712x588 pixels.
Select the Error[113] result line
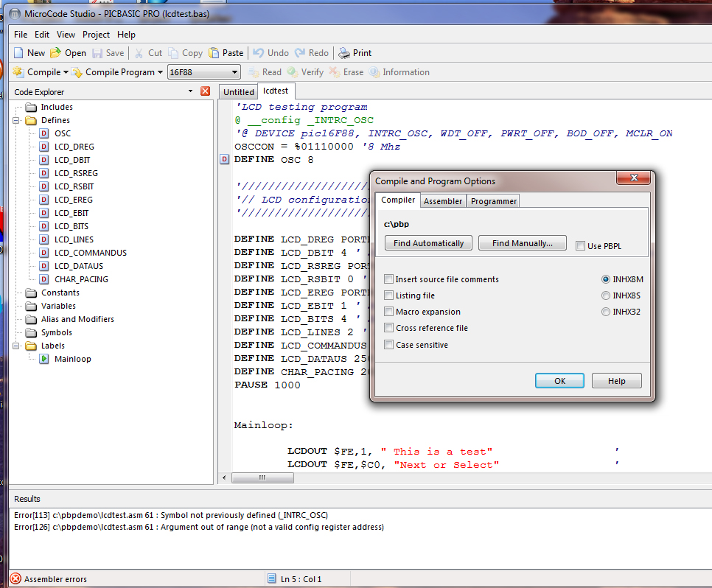(171, 515)
